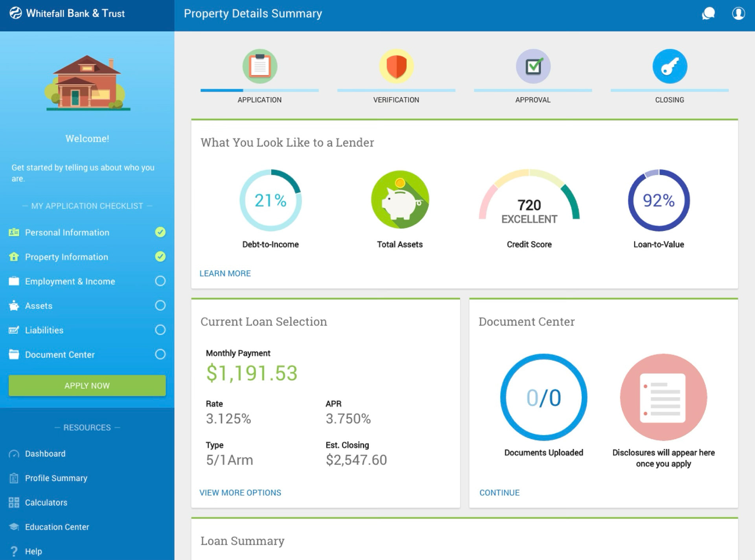
Task: Click the Total Assets piggy bank icon
Action: point(400,200)
